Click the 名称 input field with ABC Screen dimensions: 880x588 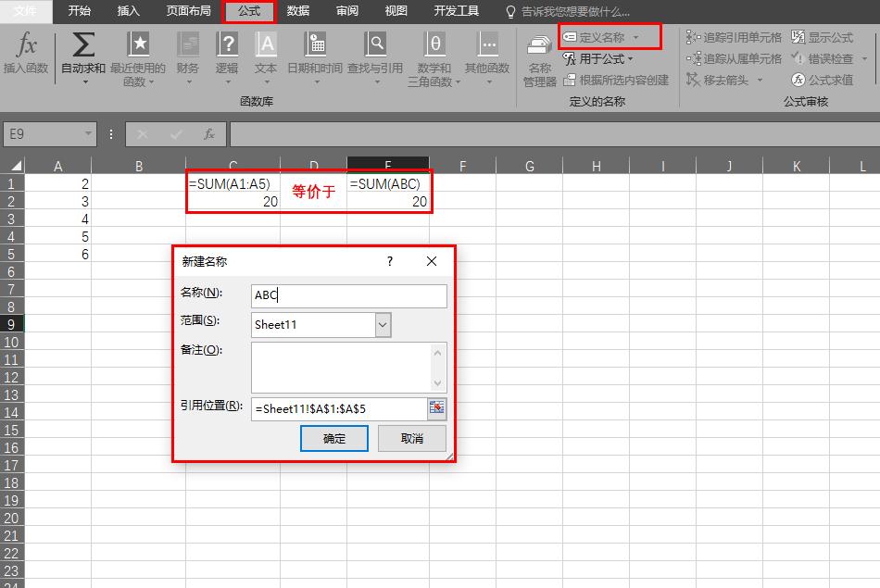(349, 296)
